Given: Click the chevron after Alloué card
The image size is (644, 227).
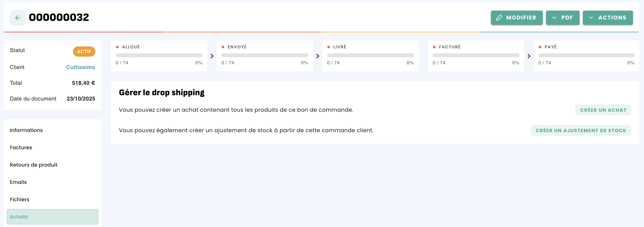Looking at the screenshot, I should (x=212, y=56).
